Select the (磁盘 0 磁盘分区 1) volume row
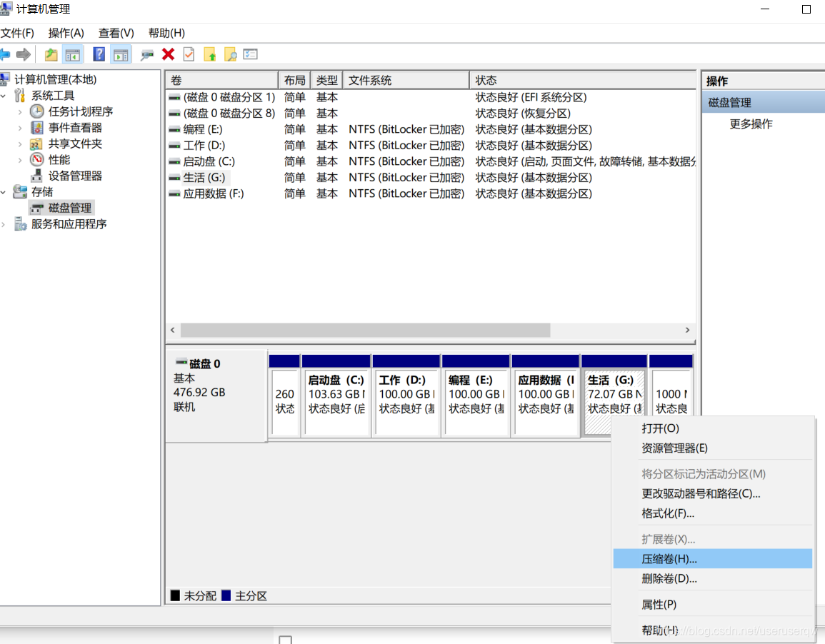The image size is (825, 644). pos(431,97)
